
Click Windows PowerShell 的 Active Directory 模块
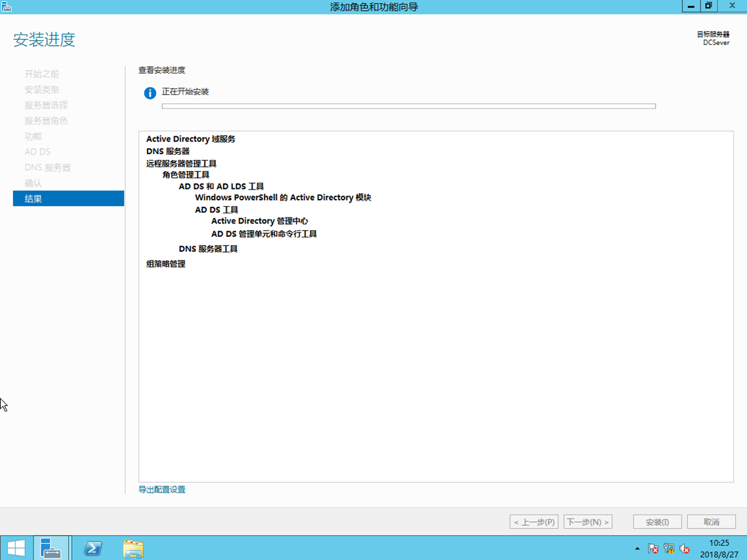tap(283, 198)
